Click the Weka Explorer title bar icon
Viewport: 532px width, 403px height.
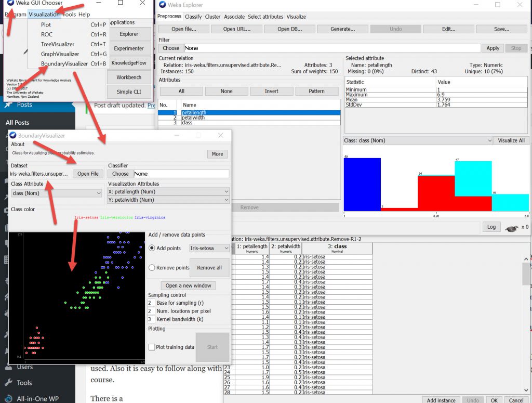[162, 5]
